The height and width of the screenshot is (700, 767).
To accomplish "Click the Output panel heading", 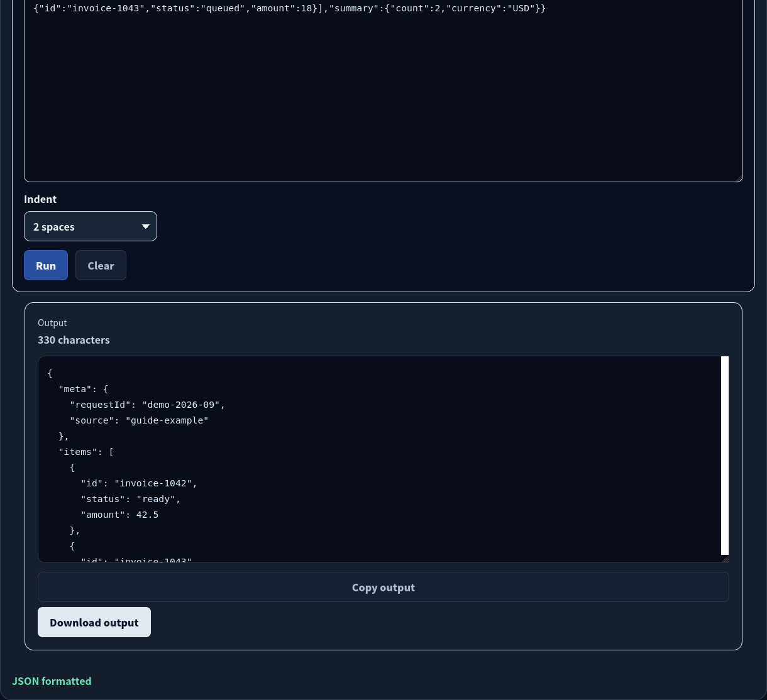I will (52, 323).
